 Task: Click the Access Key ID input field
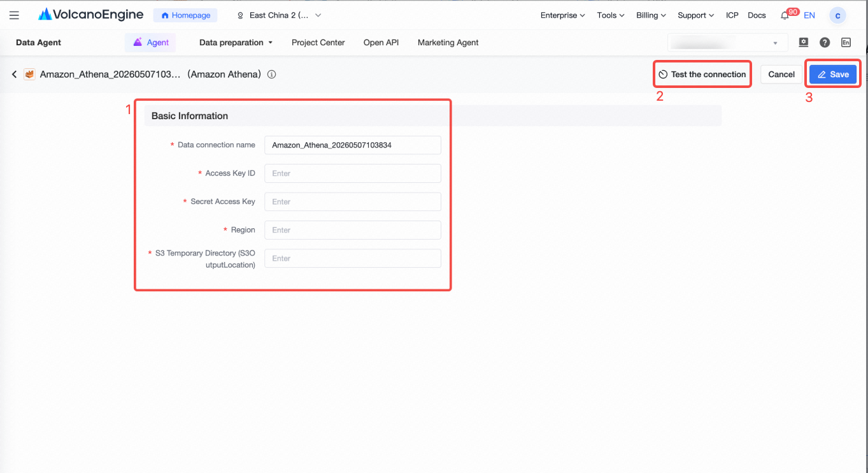353,173
